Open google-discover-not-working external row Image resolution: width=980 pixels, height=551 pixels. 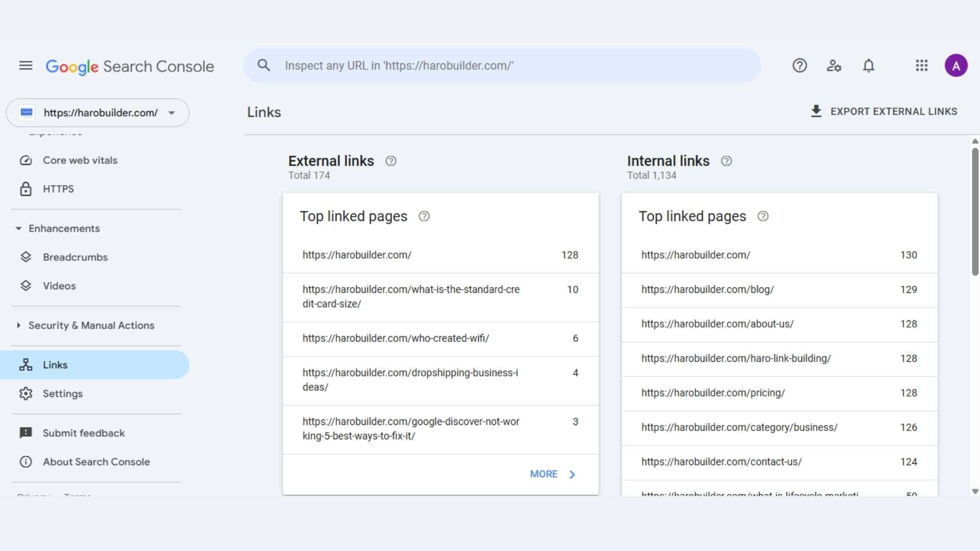[440, 430]
